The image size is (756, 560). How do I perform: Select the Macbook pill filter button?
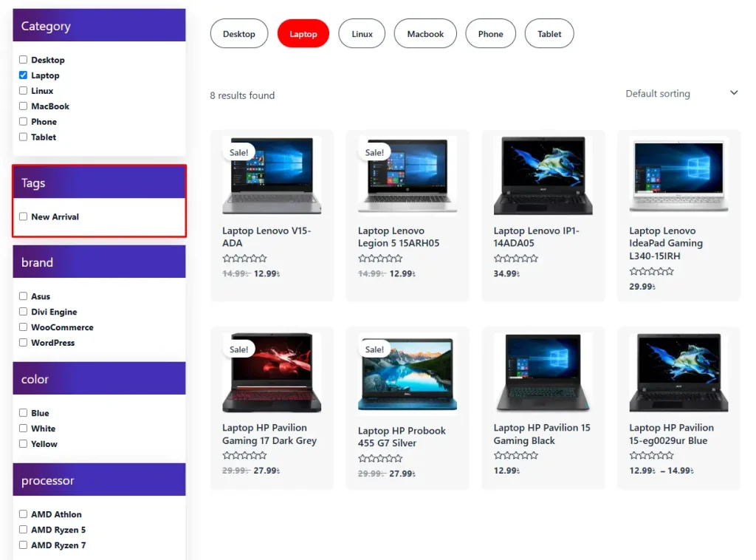click(x=425, y=34)
